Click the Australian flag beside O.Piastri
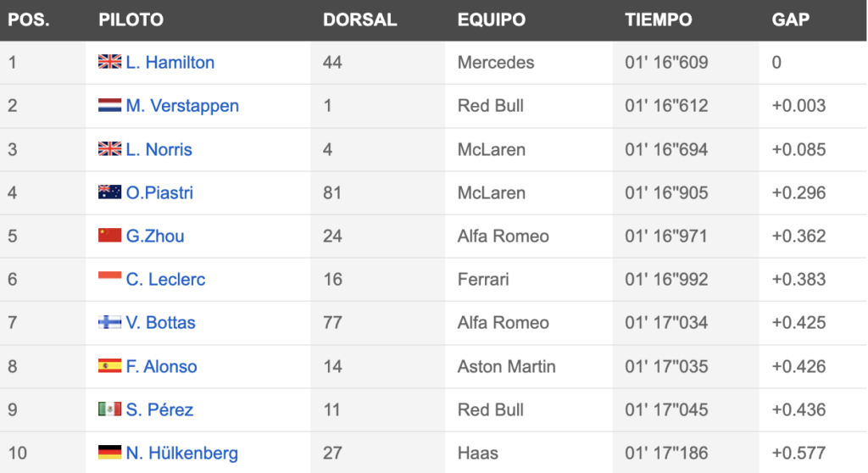This screenshot has height=473, width=868. [x=109, y=192]
